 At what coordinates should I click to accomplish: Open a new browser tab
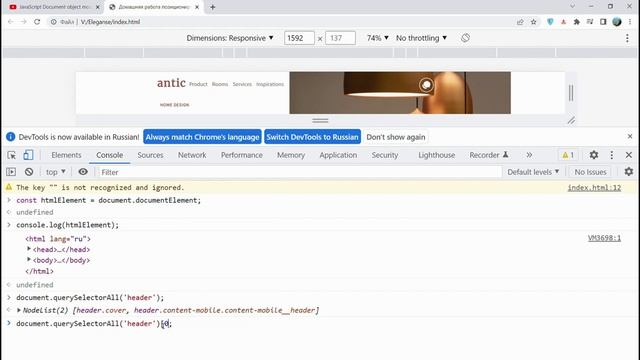[x=213, y=7]
